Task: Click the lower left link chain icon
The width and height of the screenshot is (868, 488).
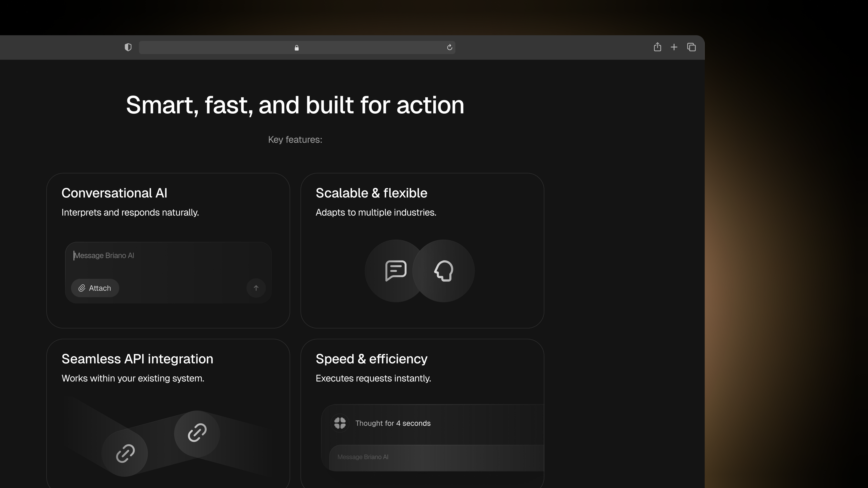Action: (125, 453)
